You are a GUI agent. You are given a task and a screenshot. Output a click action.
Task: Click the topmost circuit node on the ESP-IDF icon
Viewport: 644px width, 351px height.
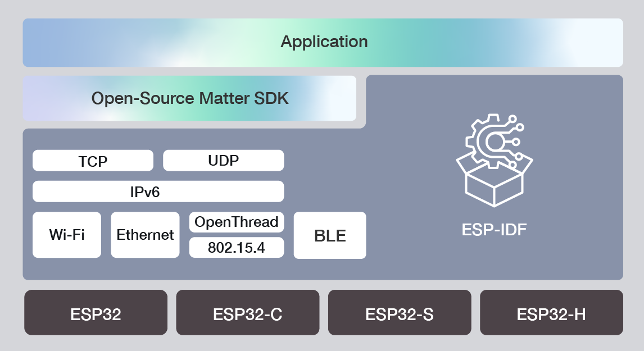(x=512, y=118)
